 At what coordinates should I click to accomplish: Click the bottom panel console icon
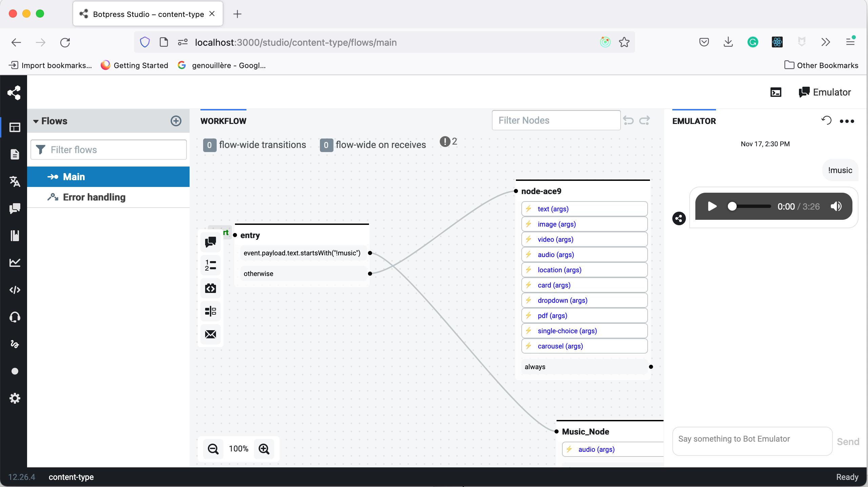(776, 92)
